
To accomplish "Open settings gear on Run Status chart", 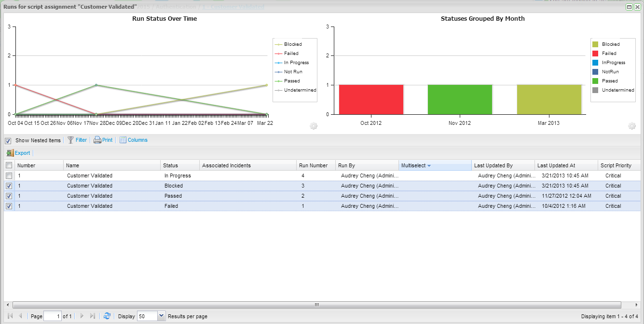I will coord(314,126).
